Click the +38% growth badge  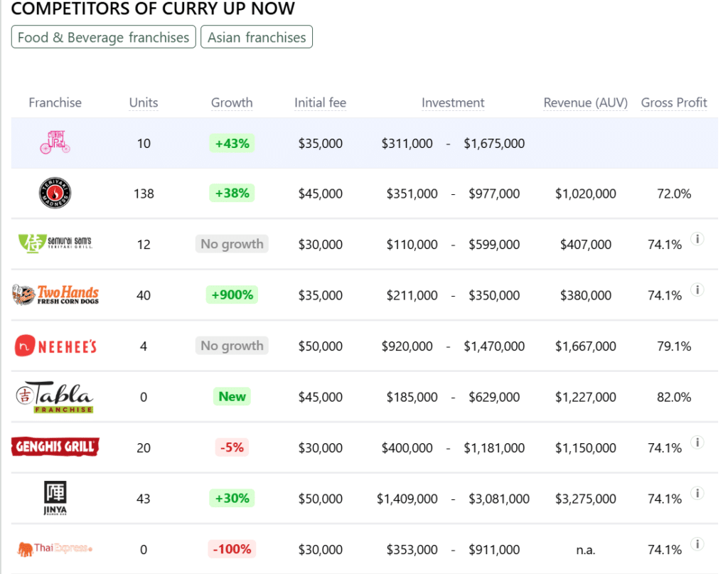232,193
